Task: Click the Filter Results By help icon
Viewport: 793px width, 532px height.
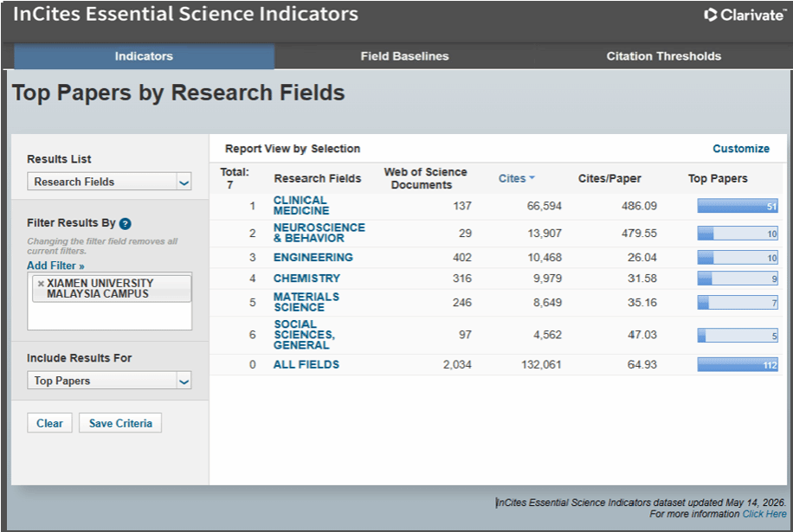Action: click(x=125, y=223)
